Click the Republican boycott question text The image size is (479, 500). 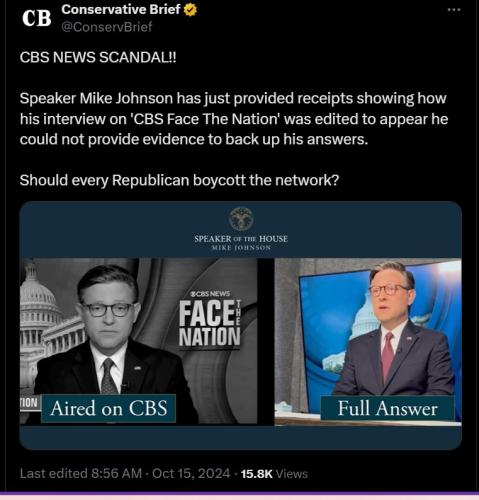179,180
